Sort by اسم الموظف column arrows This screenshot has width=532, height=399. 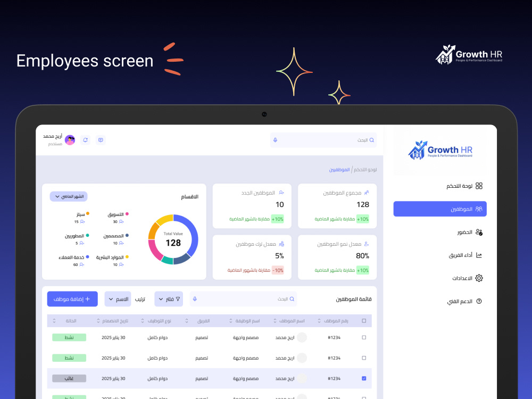click(275, 321)
